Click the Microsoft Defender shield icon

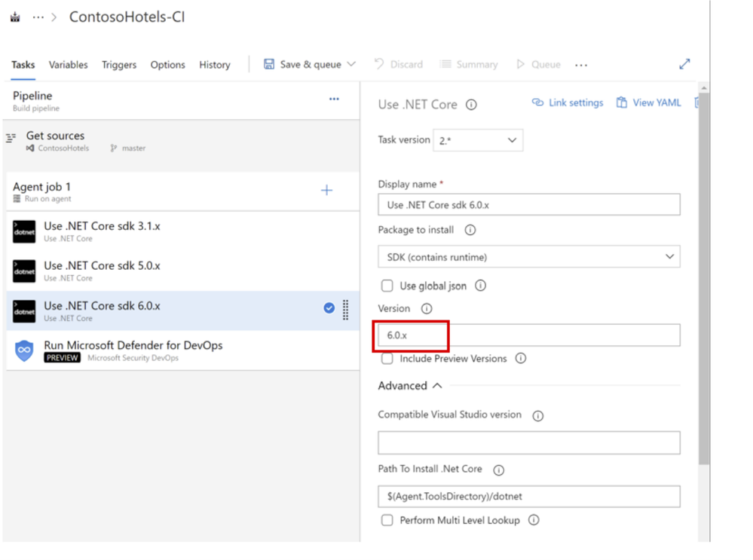click(24, 350)
